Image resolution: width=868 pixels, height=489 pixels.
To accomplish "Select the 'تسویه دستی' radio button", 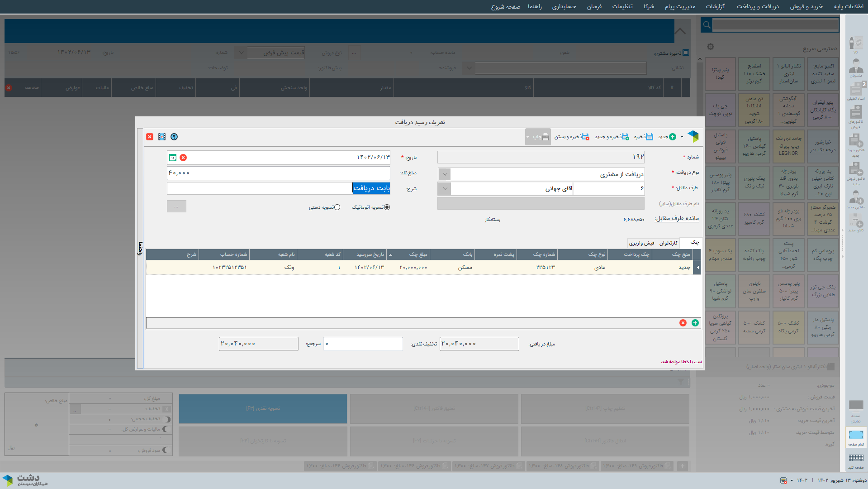I will tap(337, 207).
